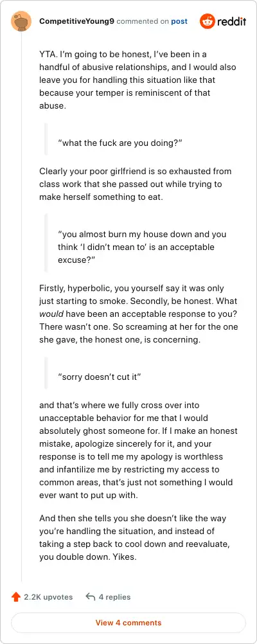
Task: Open the CompetitiveYoung9 user profile
Action: pos(76,21)
